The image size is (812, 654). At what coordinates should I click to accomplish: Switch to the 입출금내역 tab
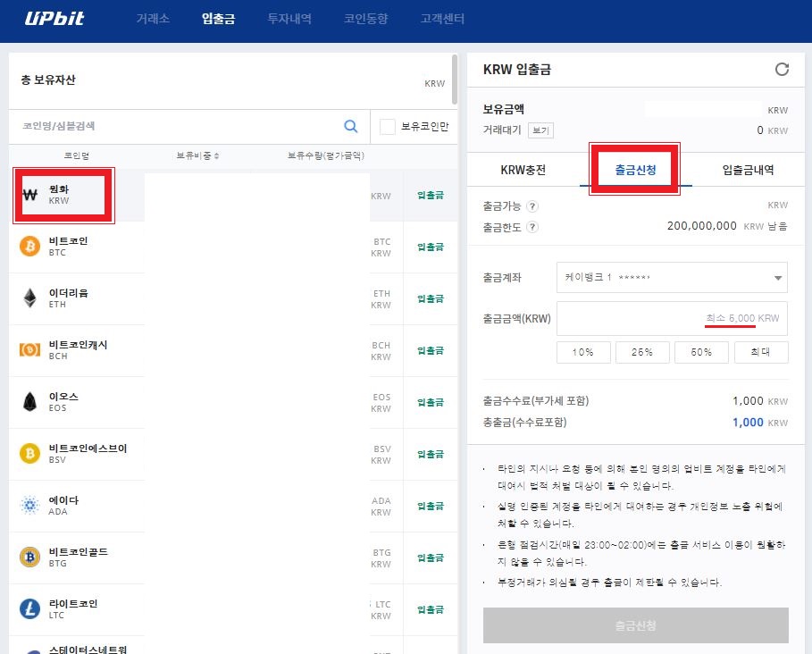click(749, 170)
